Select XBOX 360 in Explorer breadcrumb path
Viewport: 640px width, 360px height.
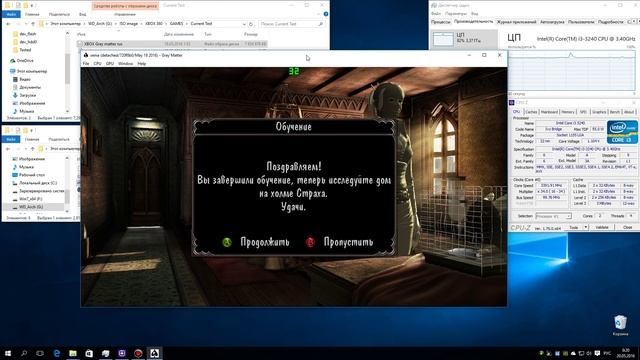[x=154, y=24]
